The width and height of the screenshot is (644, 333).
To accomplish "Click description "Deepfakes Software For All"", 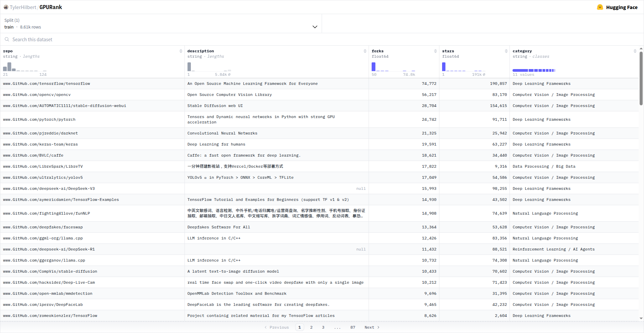I will click(x=219, y=227).
